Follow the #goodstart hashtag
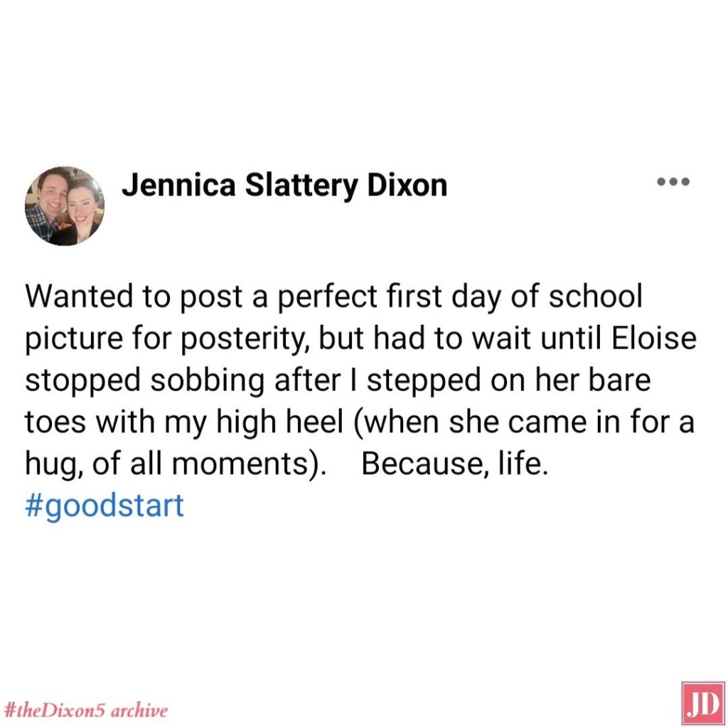Screen dimensions: 728x728 (105, 505)
